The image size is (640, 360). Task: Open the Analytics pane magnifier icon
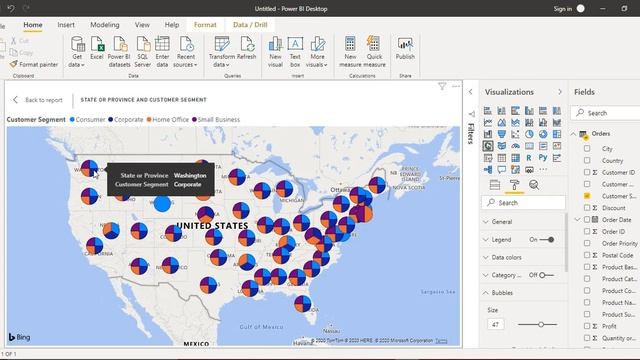point(533,185)
